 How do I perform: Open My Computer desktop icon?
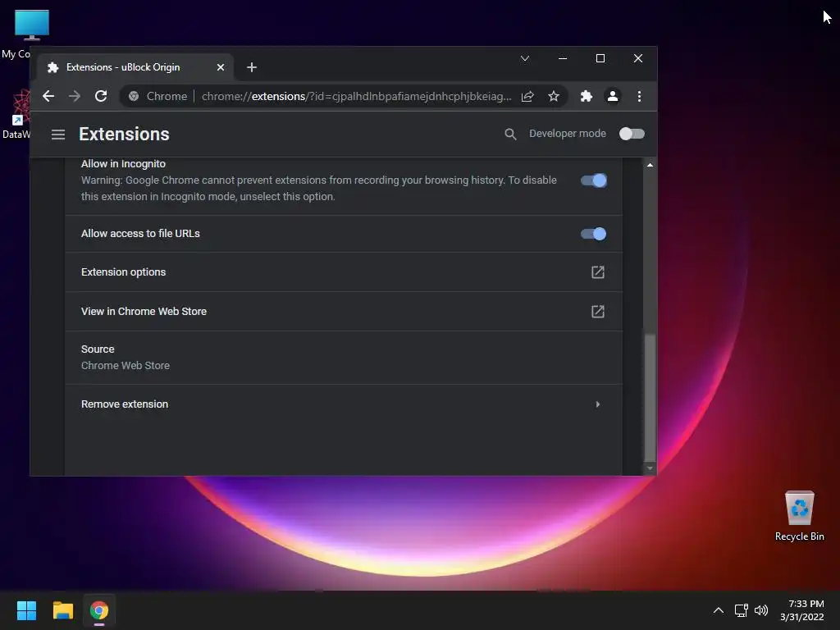pos(31,25)
